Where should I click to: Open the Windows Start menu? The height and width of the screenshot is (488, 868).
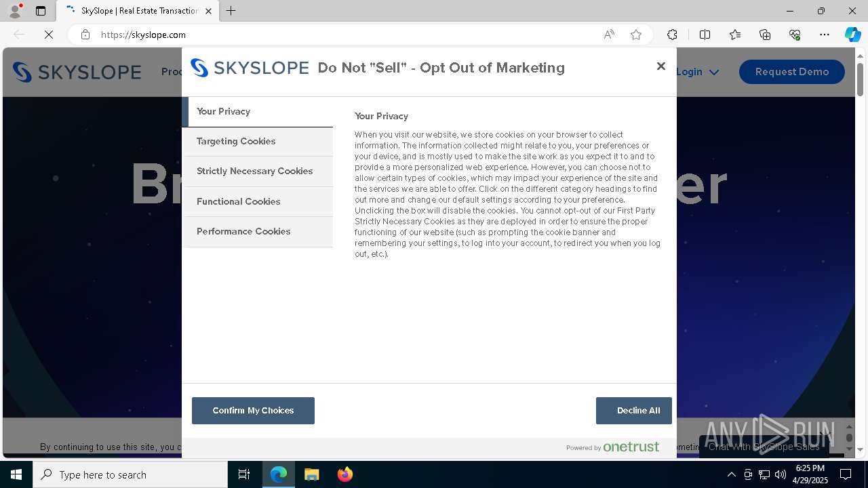tap(16, 474)
